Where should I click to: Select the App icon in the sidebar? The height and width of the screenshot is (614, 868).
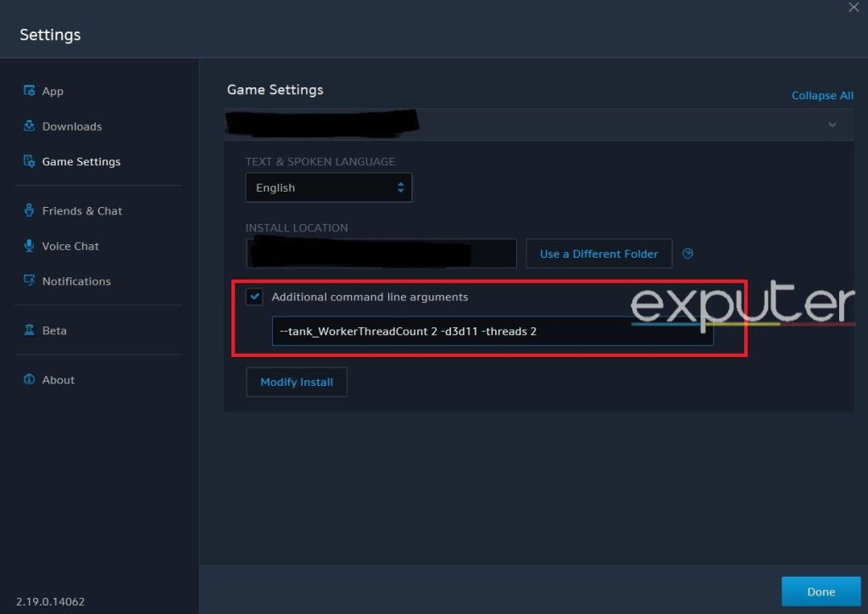[31, 91]
